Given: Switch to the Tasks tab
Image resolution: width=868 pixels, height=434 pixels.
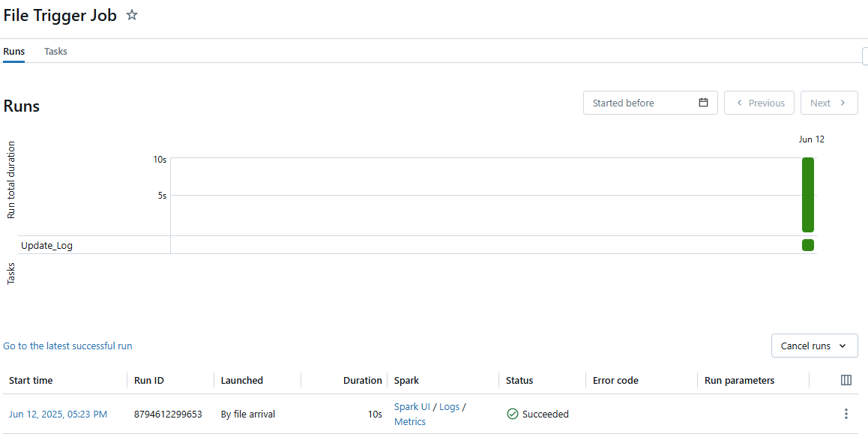Looking at the screenshot, I should tap(55, 51).
